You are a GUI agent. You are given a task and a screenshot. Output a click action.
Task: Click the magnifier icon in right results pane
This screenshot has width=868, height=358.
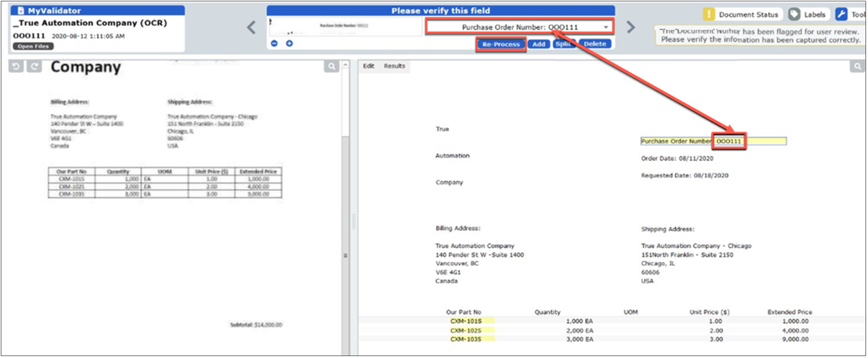[x=857, y=66]
